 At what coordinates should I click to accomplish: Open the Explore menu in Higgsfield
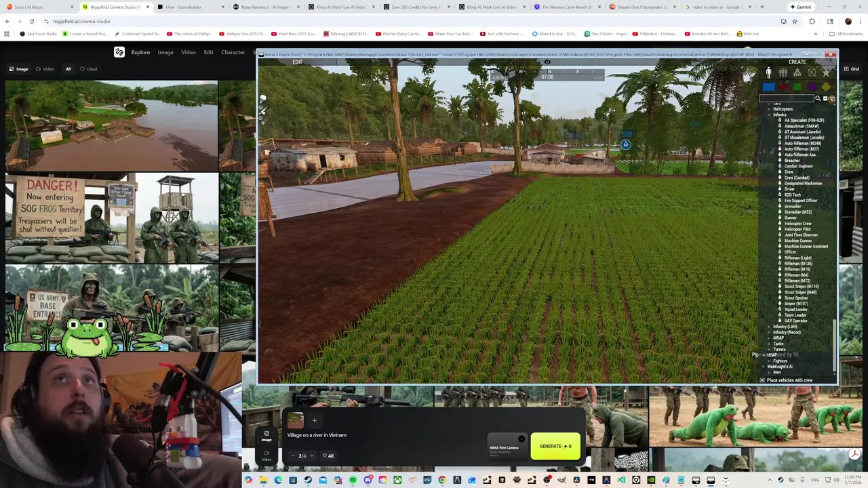[x=140, y=52]
